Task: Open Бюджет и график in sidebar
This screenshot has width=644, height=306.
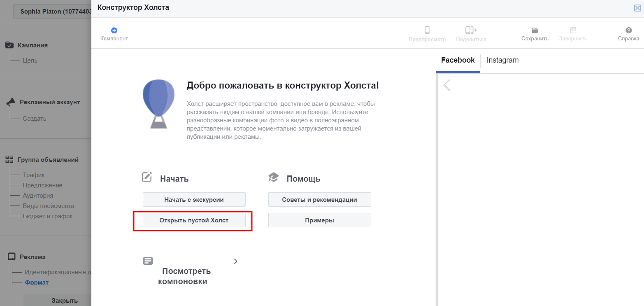Action: click(47, 216)
